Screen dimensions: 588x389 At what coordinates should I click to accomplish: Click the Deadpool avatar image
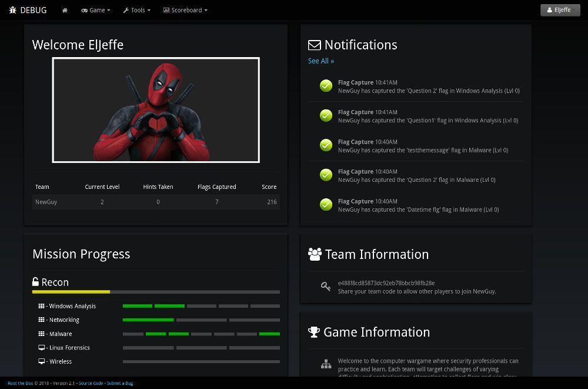[156, 109]
